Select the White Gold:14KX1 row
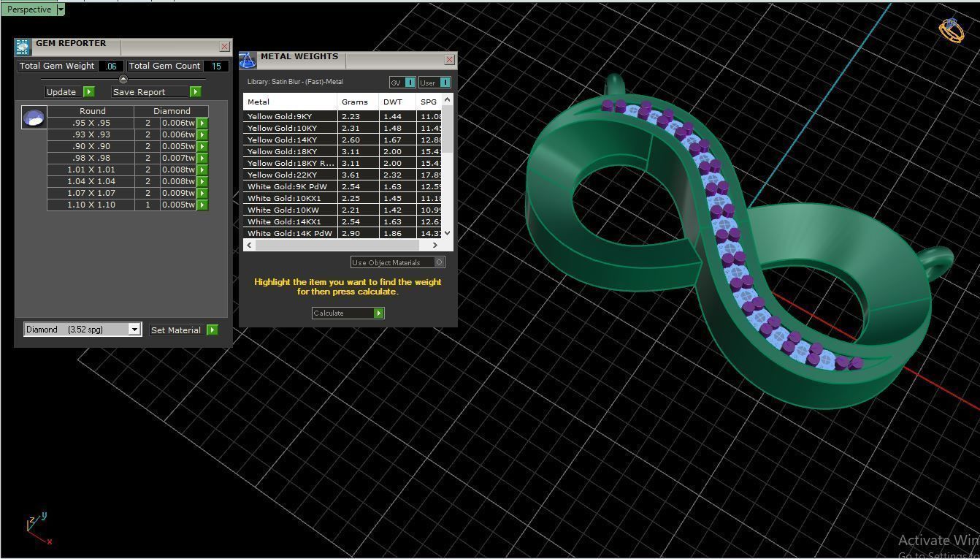 (342, 221)
